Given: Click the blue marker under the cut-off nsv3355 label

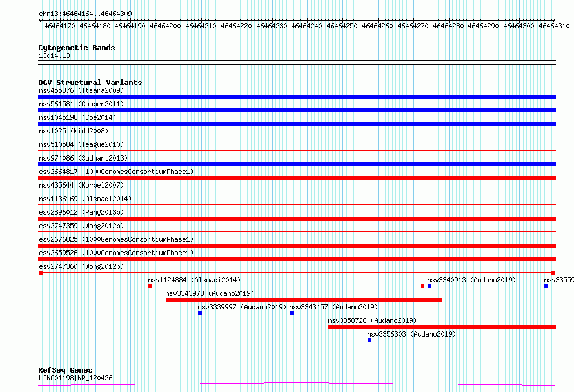Looking at the screenshot, I should tap(546, 286).
